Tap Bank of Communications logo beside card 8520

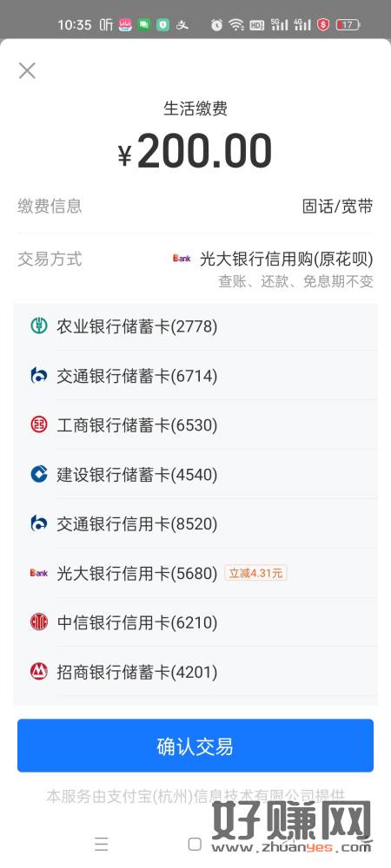click(38, 523)
